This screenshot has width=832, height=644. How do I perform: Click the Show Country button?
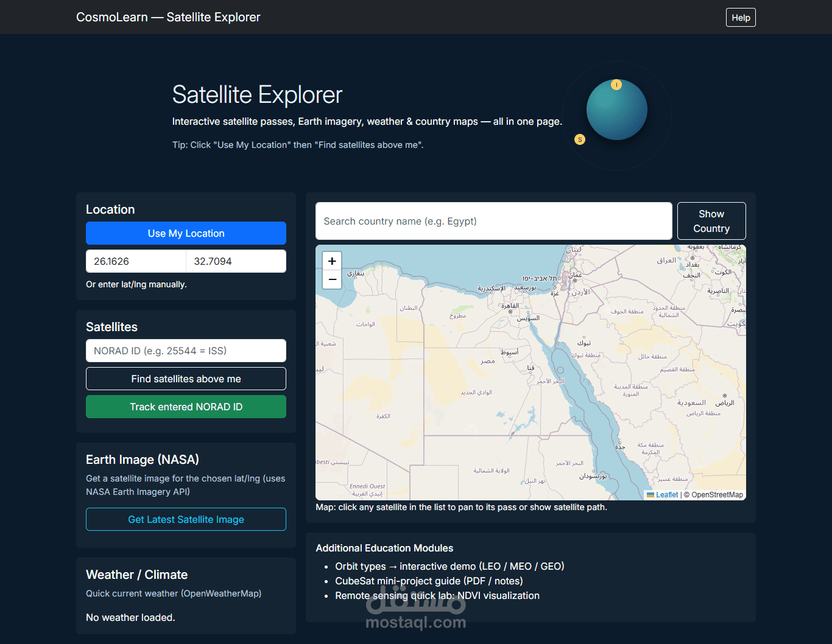(711, 221)
